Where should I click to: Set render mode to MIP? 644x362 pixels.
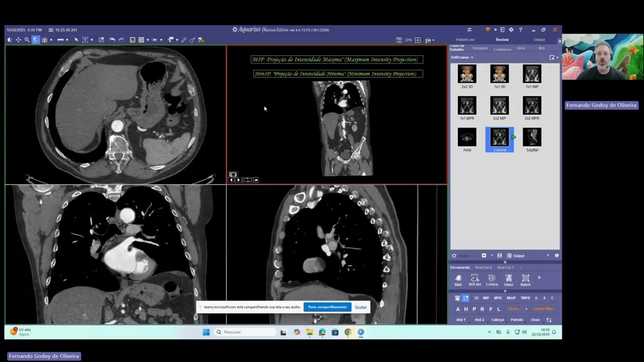click(x=486, y=298)
